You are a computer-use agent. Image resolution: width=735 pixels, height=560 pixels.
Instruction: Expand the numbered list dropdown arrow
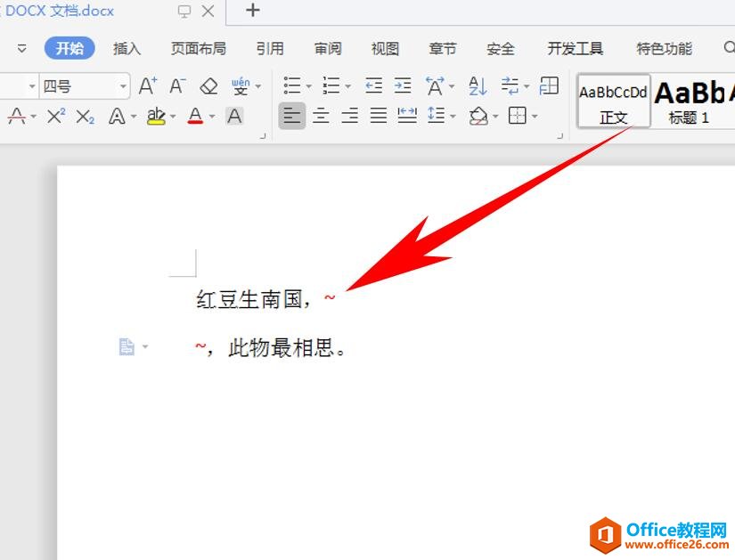[x=347, y=86]
